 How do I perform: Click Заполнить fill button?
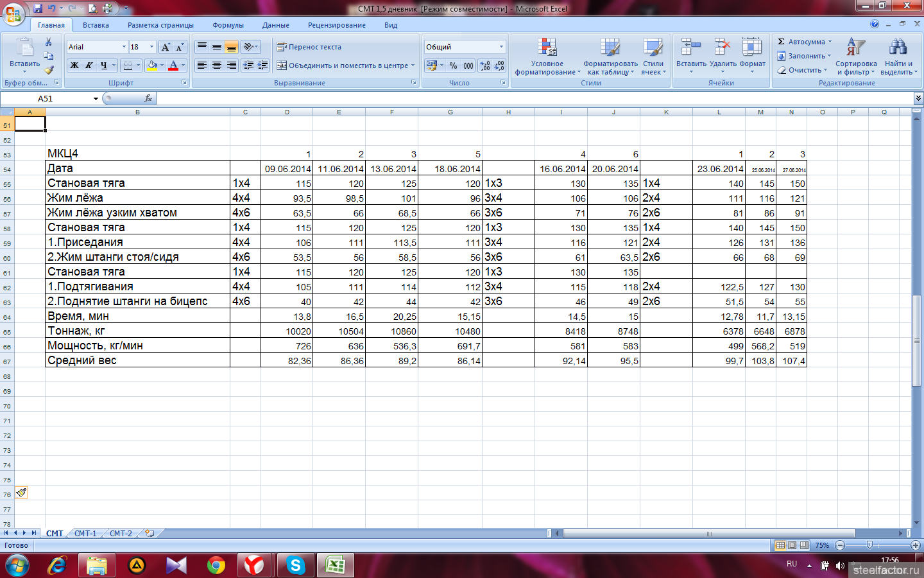click(x=804, y=56)
